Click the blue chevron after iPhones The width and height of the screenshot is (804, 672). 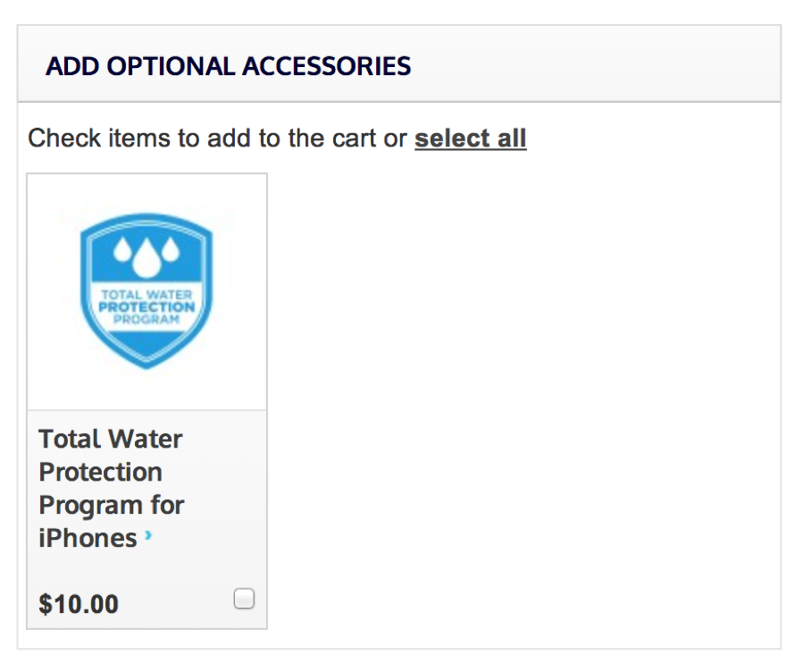pos(148,535)
